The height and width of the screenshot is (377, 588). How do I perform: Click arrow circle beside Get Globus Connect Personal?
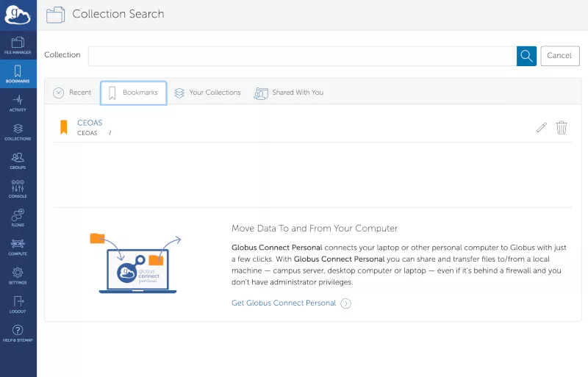tap(345, 303)
